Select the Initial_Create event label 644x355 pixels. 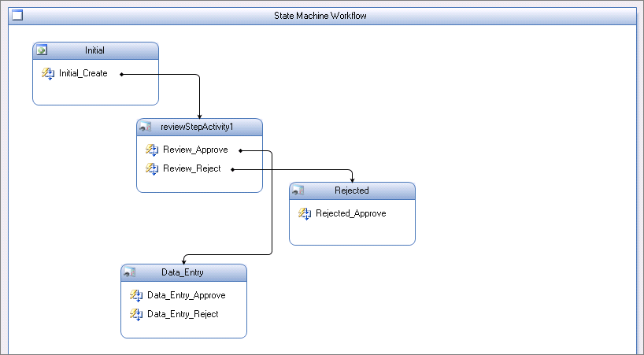(x=83, y=73)
